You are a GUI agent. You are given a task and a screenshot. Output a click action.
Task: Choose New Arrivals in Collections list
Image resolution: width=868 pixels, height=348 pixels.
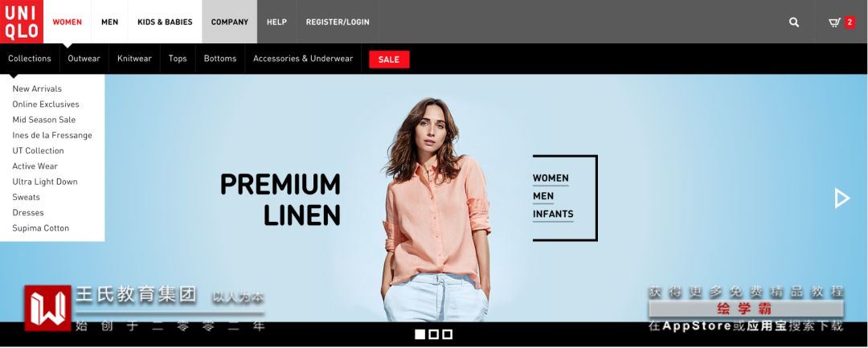(x=37, y=88)
